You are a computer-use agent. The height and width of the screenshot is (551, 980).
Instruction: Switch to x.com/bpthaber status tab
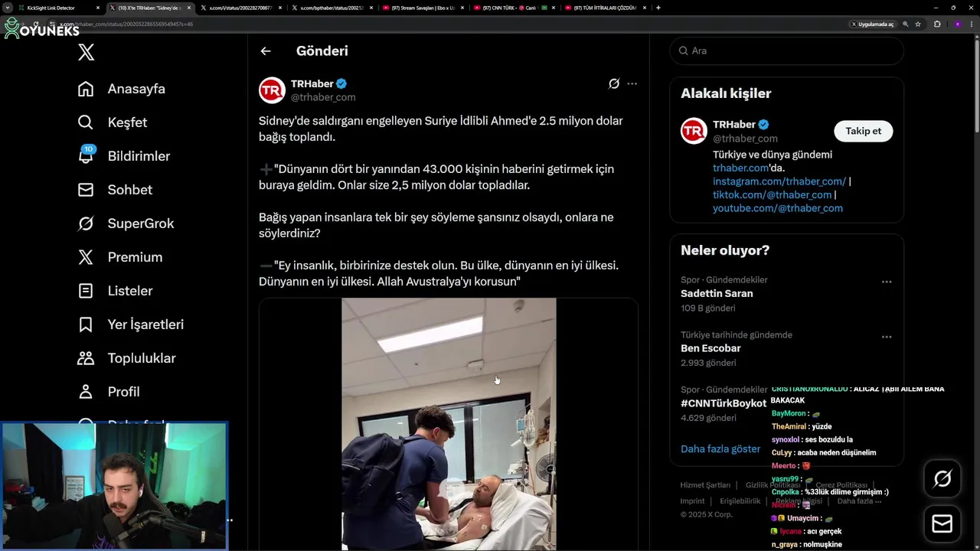click(332, 8)
